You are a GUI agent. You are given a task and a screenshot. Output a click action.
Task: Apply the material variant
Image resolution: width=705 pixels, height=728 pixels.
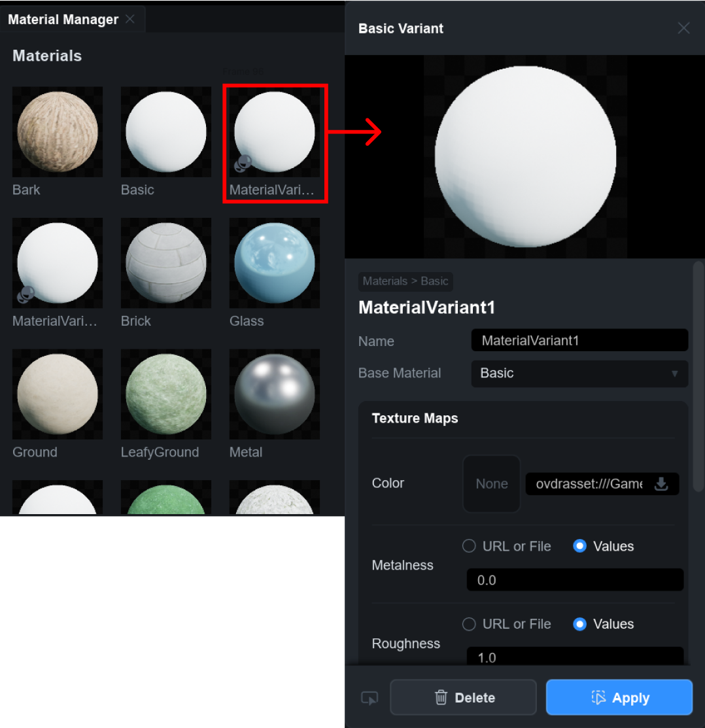tap(619, 698)
